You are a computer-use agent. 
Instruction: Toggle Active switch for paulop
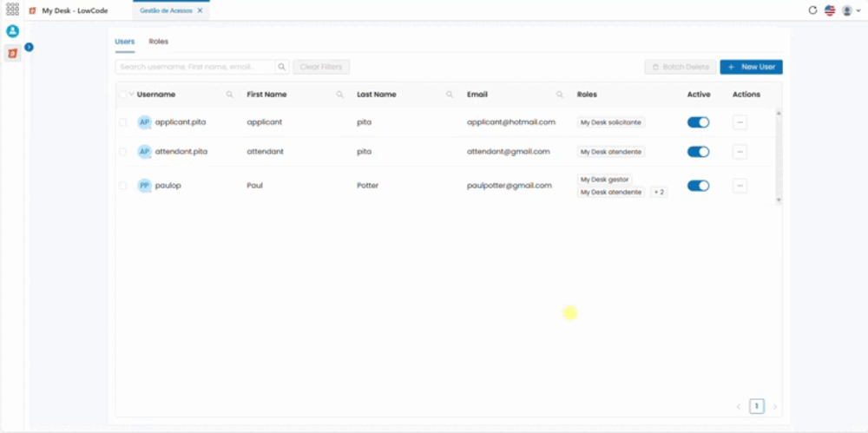(698, 186)
